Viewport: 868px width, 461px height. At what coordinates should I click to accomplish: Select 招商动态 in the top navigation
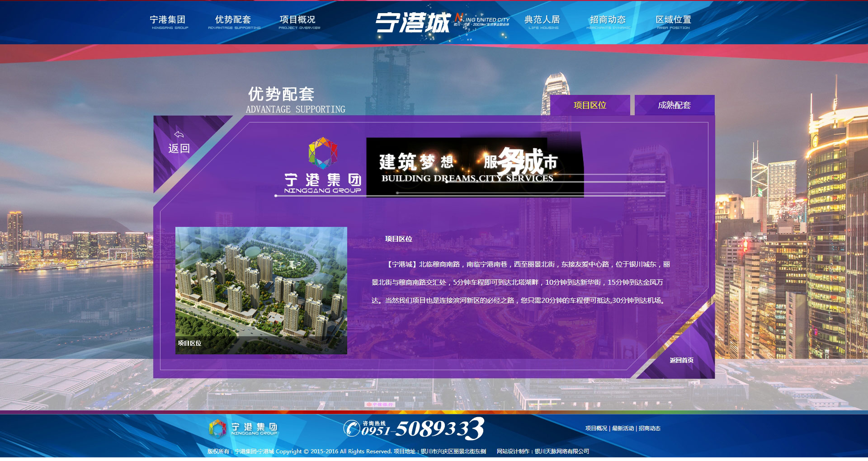click(x=608, y=22)
